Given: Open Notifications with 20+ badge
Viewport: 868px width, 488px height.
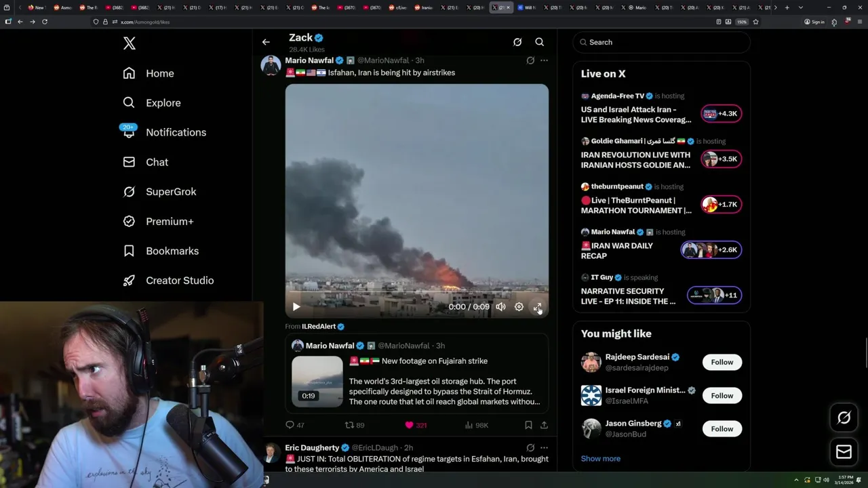Looking at the screenshot, I should 164,132.
